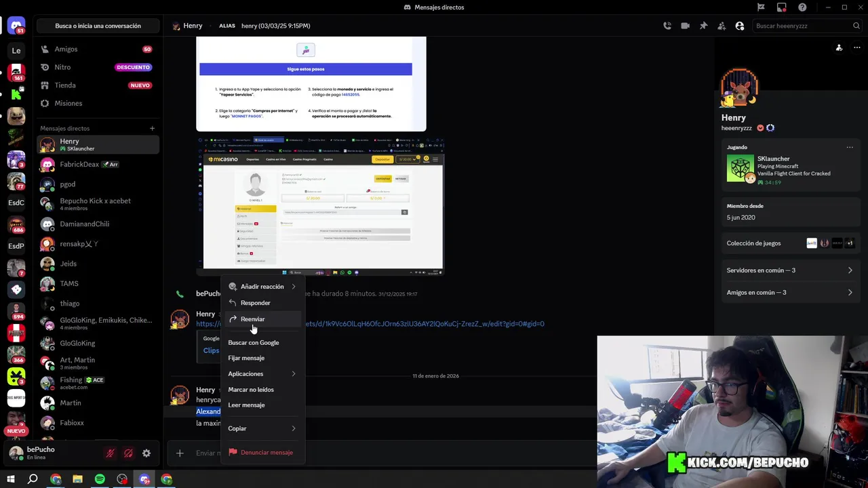The width and height of the screenshot is (868, 488).
Task: Select Fijar mensaje option
Action: point(262,358)
